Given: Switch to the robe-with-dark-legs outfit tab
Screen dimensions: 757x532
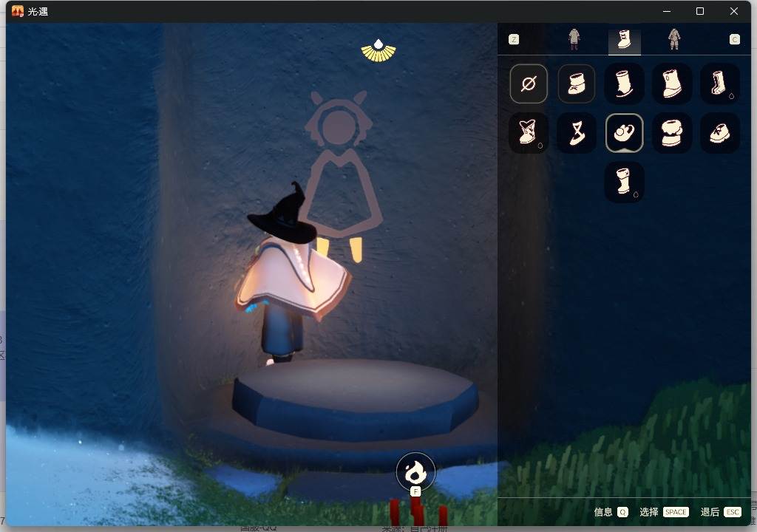Looking at the screenshot, I should pos(574,39).
